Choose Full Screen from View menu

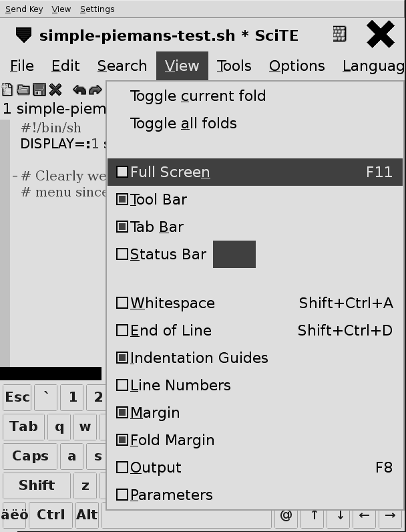coord(170,172)
